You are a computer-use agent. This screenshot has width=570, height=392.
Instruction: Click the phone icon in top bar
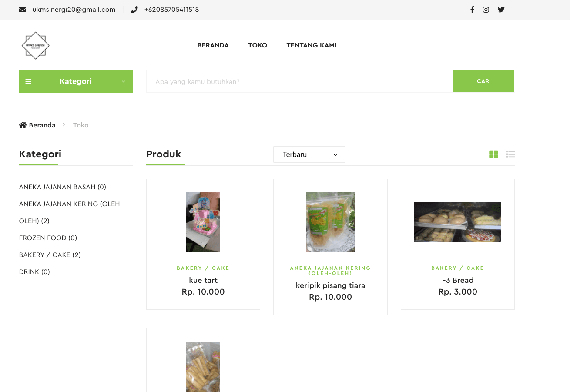[134, 10]
